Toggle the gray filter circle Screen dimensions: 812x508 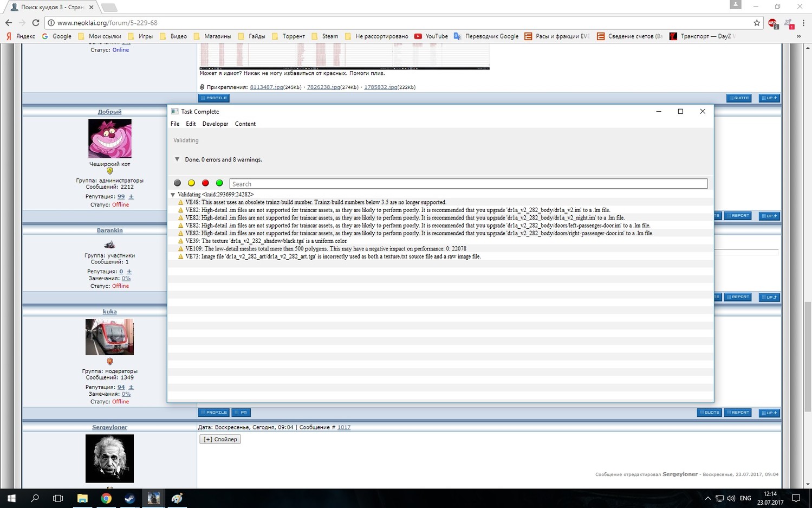pos(177,183)
